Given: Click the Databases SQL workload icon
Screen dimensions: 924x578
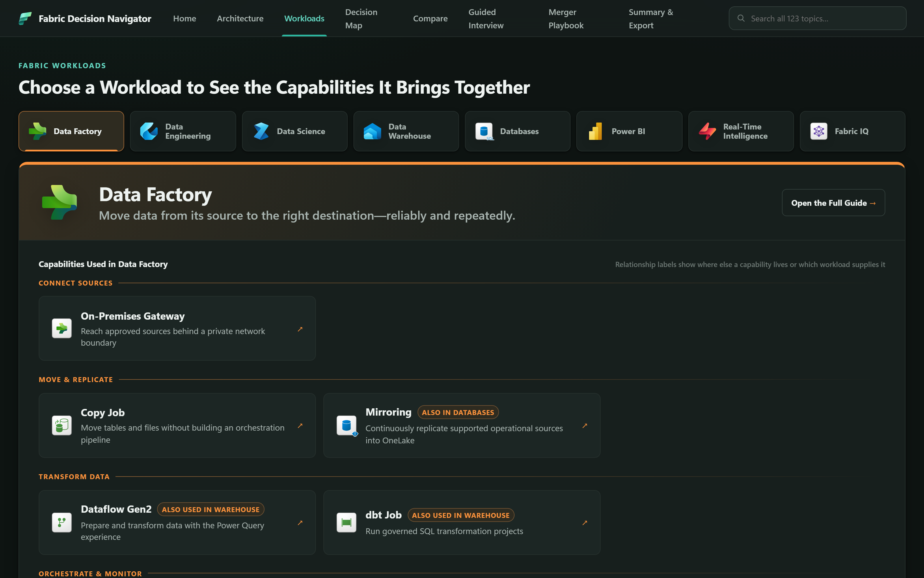Looking at the screenshot, I should pyautogui.click(x=484, y=131).
